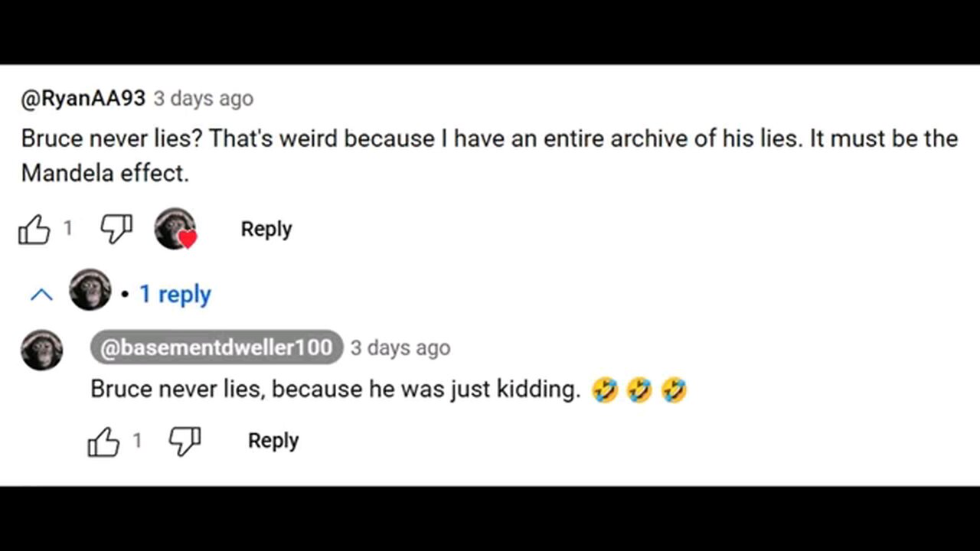
Task: Open the 3 days ago timestamp on RyanAA93's comment
Action: click(203, 99)
